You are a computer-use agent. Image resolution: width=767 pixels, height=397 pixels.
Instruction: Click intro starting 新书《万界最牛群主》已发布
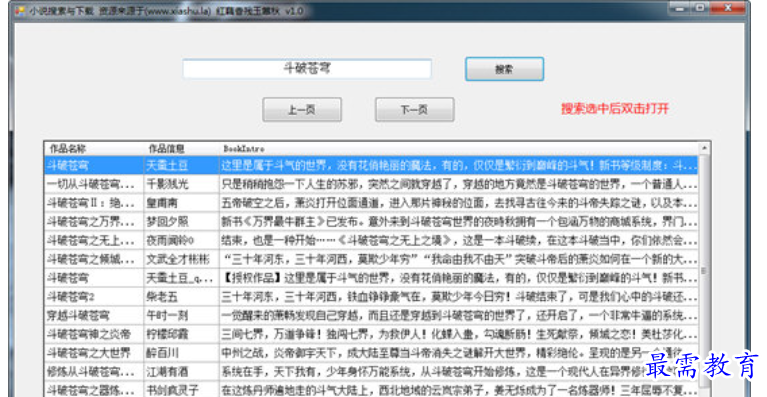pos(459,222)
